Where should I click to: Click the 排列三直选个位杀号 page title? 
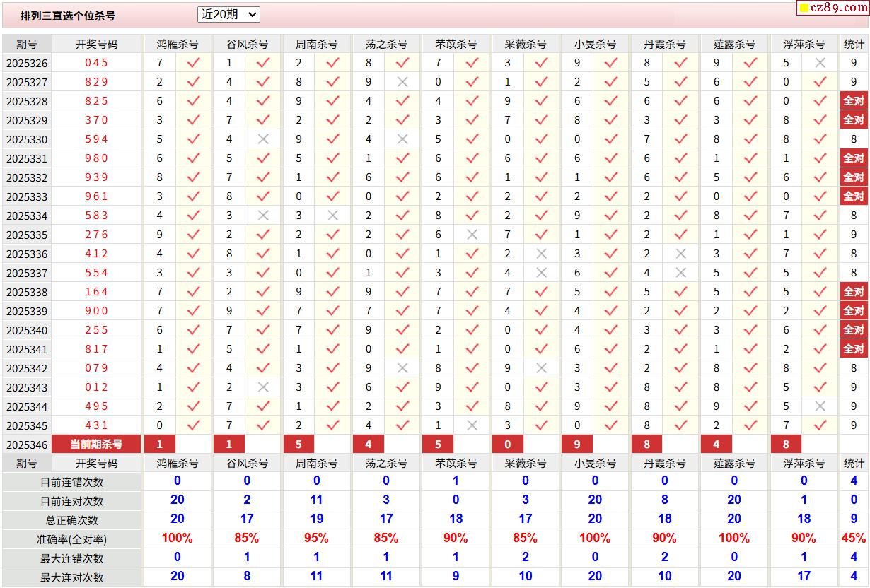coord(68,16)
